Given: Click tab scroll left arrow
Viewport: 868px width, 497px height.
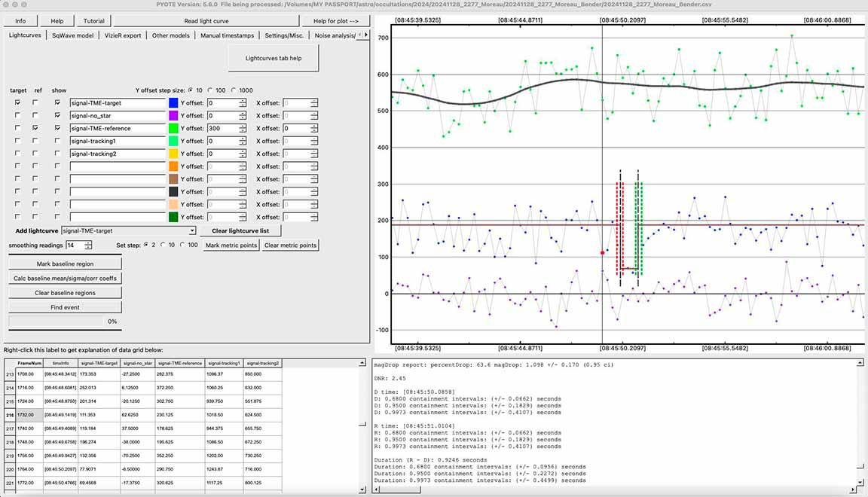Looking at the screenshot, I should coord(360,35).
